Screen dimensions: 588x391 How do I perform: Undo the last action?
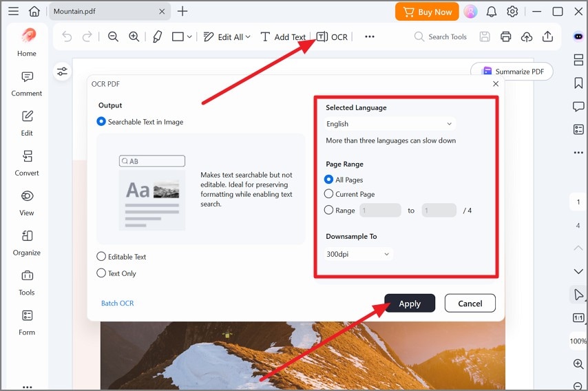click(x=67, y=36)
